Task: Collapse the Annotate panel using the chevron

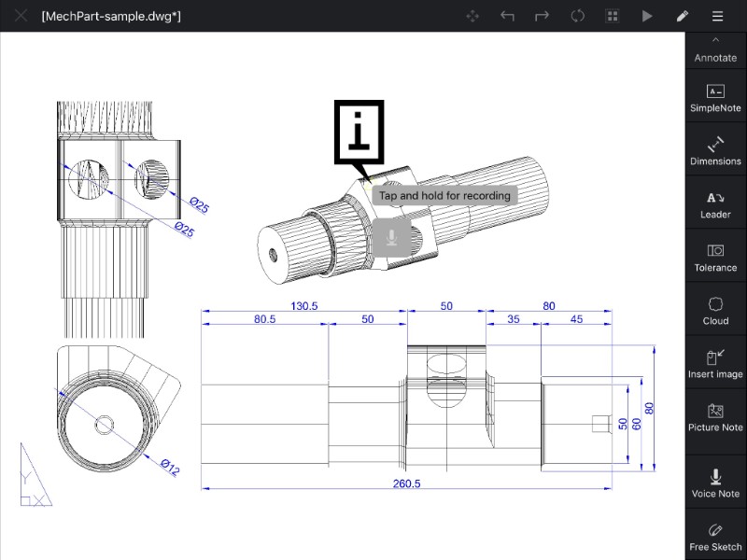Action: coord(715,40)
